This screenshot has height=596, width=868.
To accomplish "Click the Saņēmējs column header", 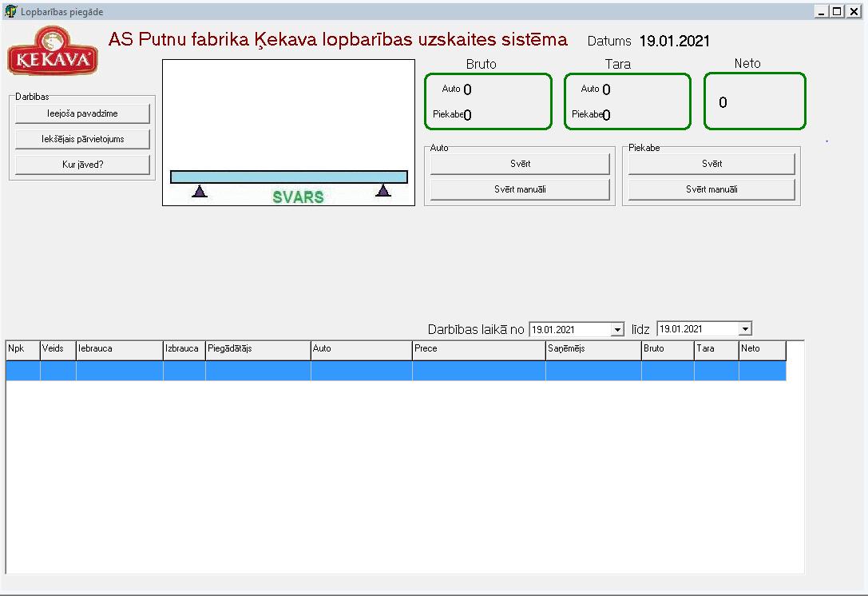I will pos(593,349).
